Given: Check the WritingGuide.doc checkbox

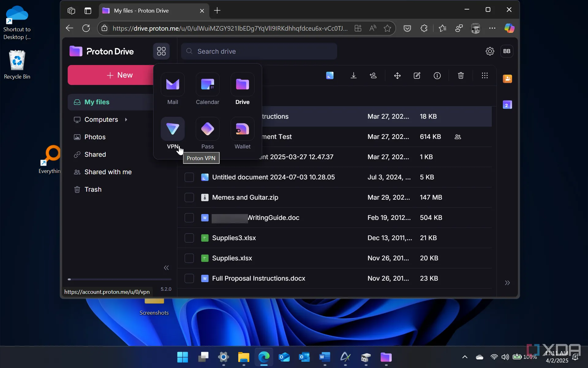Looking at the screenshot, I should 189,218.
